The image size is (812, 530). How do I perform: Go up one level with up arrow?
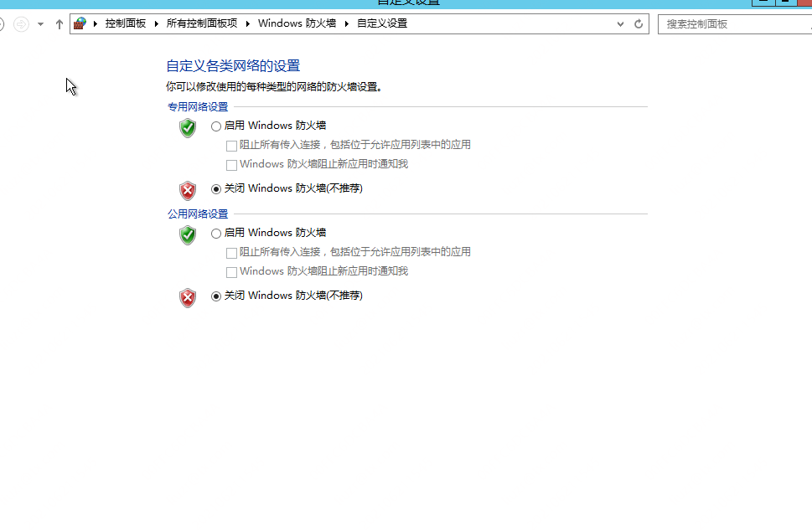[x=59, y=23]
